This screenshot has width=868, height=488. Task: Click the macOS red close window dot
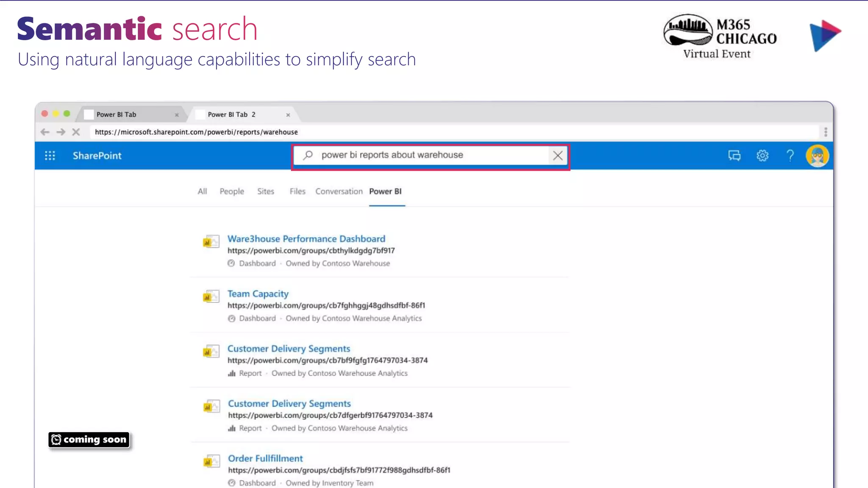pyautogui.click(x=45, y=114)
